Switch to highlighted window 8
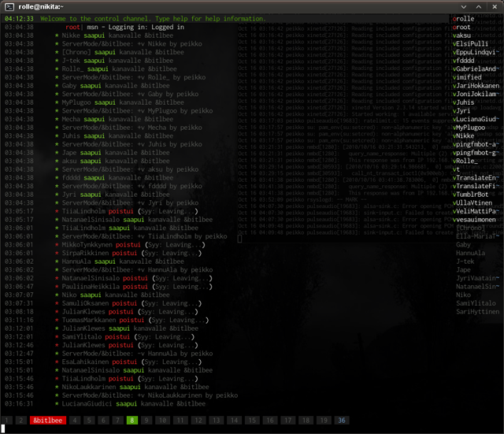 click(132, 420)
